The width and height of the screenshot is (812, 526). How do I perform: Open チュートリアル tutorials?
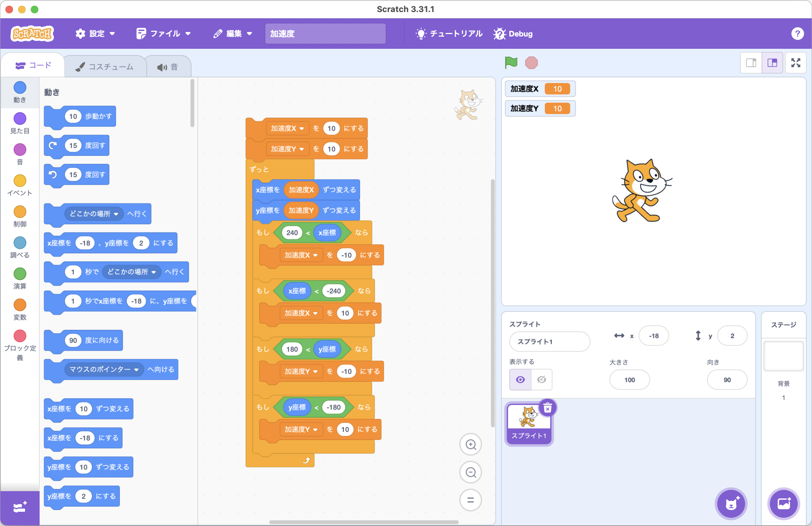click(x=449, y=34)
